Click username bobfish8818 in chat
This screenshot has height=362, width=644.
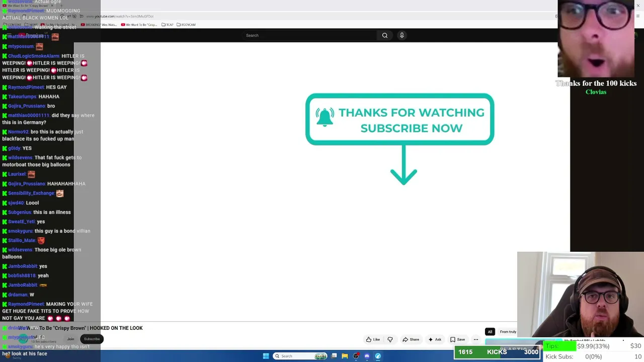point(22,276)
